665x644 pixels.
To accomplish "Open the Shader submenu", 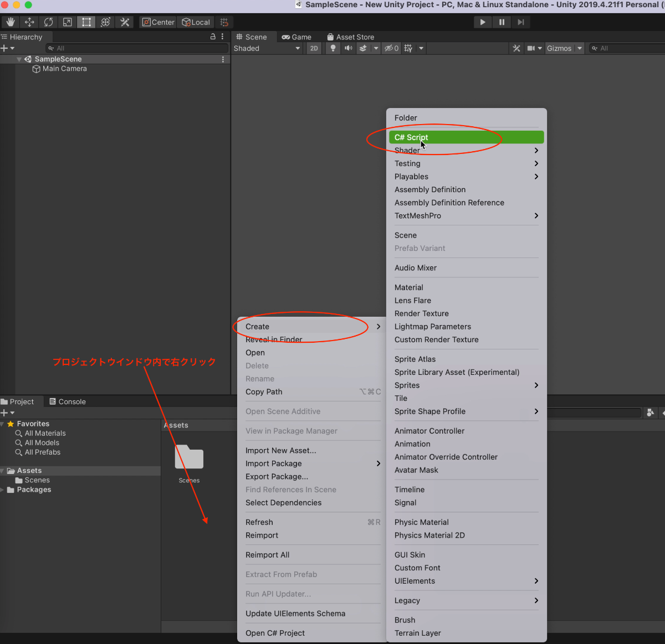I will (x=466, y=151).
